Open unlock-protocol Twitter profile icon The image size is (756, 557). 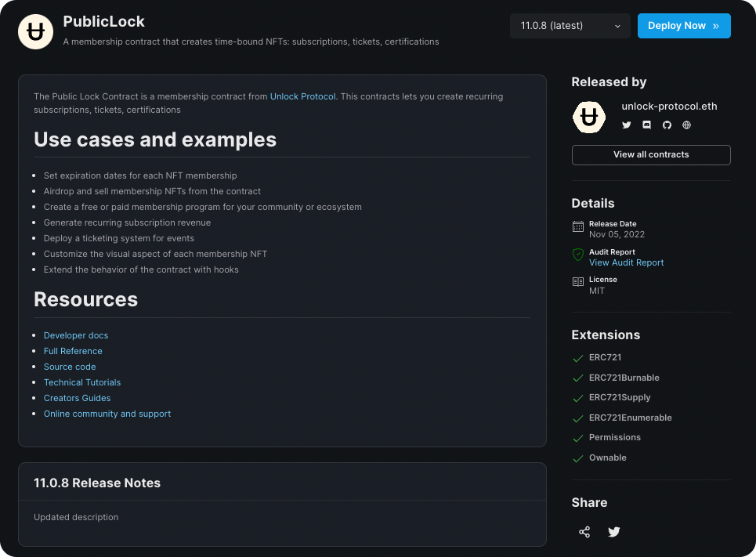coord(626,125)
